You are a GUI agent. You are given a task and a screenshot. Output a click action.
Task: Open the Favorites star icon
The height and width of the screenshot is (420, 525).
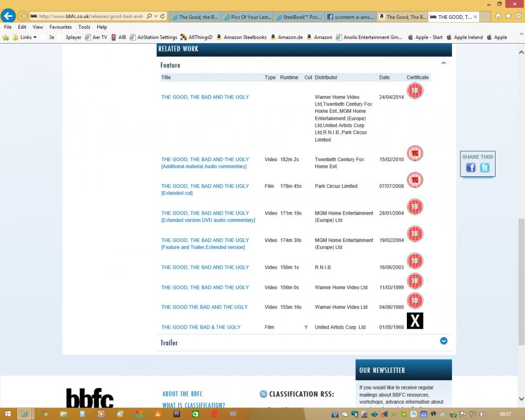(508, 16)
